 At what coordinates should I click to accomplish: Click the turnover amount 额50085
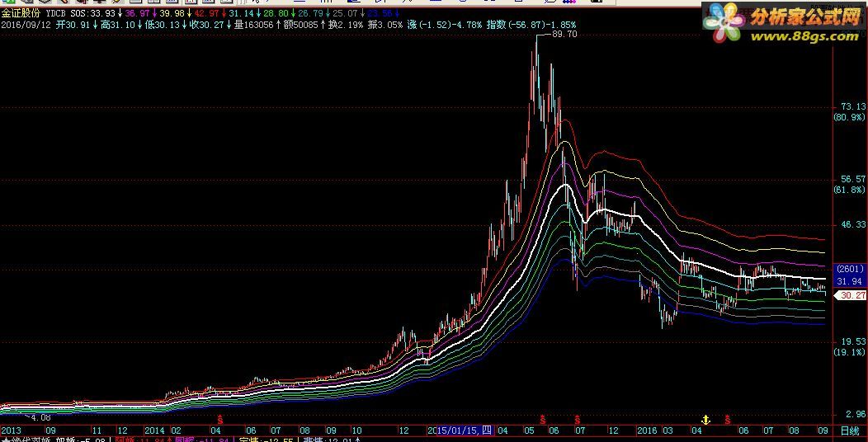pos(300,25)
